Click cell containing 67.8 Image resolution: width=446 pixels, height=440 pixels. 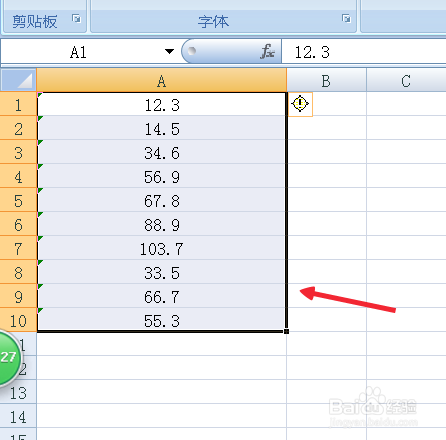tap(162, 200)
